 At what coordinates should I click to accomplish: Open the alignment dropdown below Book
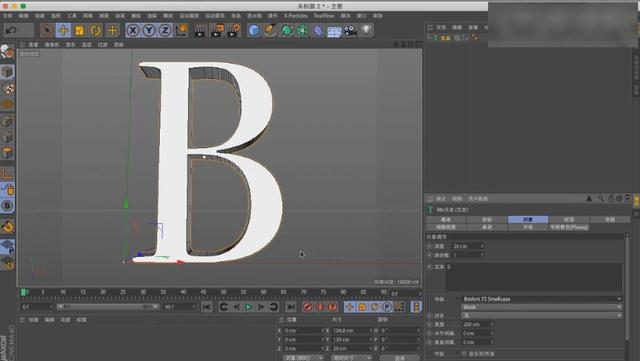542,316
